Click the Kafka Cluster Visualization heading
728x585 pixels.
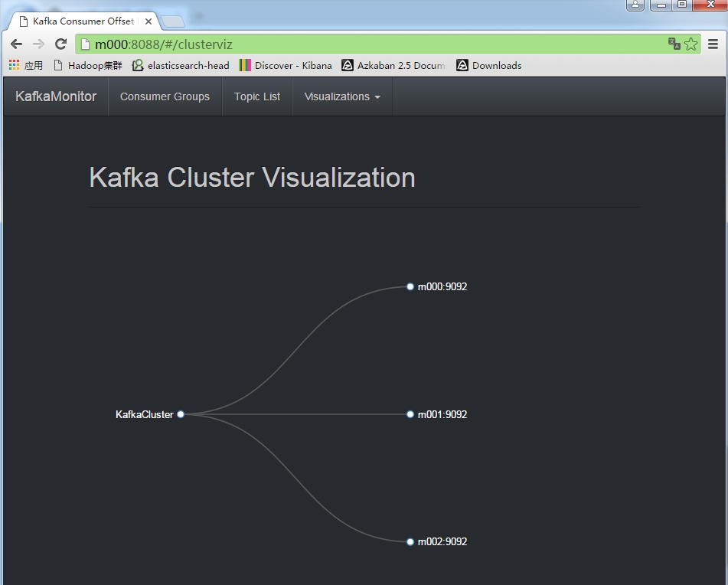click(x=252, y=178)
